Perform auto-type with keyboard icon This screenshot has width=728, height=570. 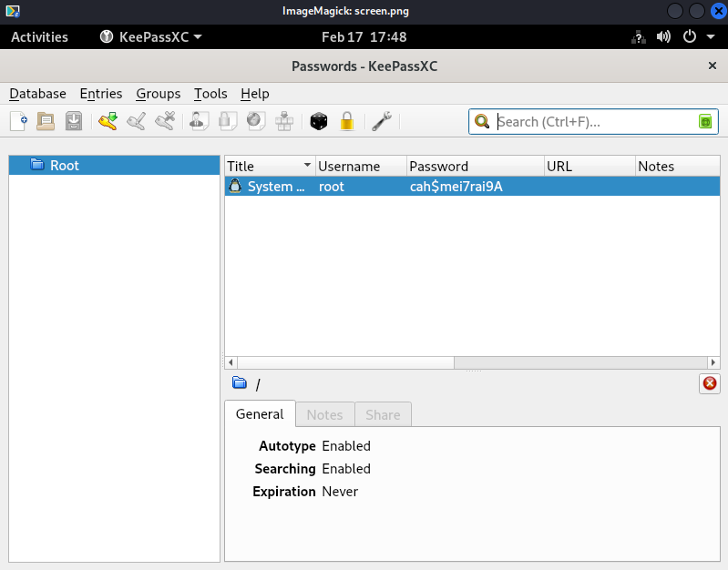coord(284,122)
